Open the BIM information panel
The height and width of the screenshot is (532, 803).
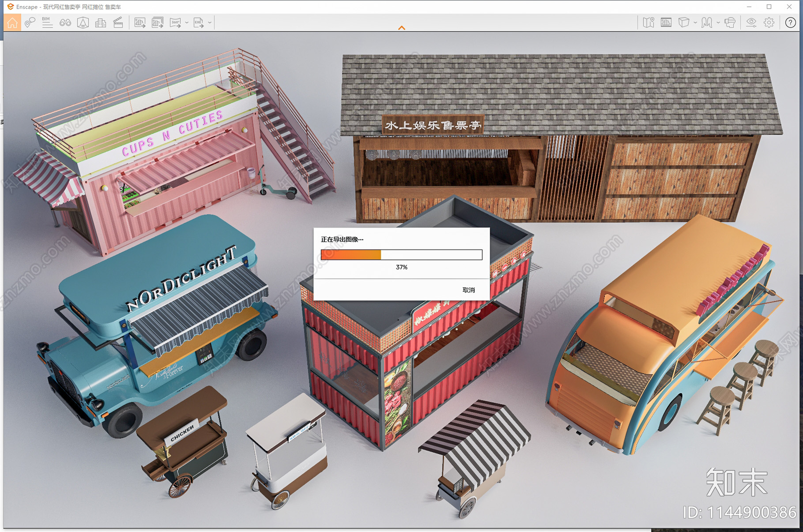point(47,23)
